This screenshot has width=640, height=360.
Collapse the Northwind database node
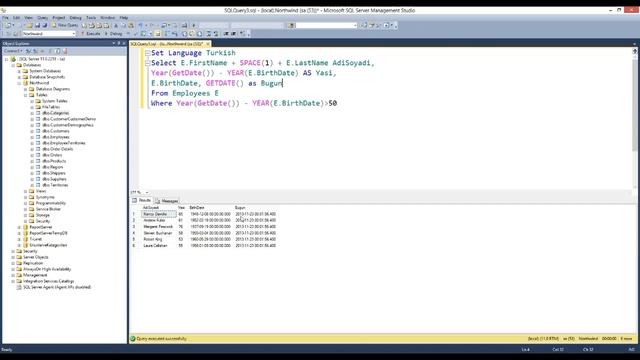pyautogui.click(x=19, y=83)
